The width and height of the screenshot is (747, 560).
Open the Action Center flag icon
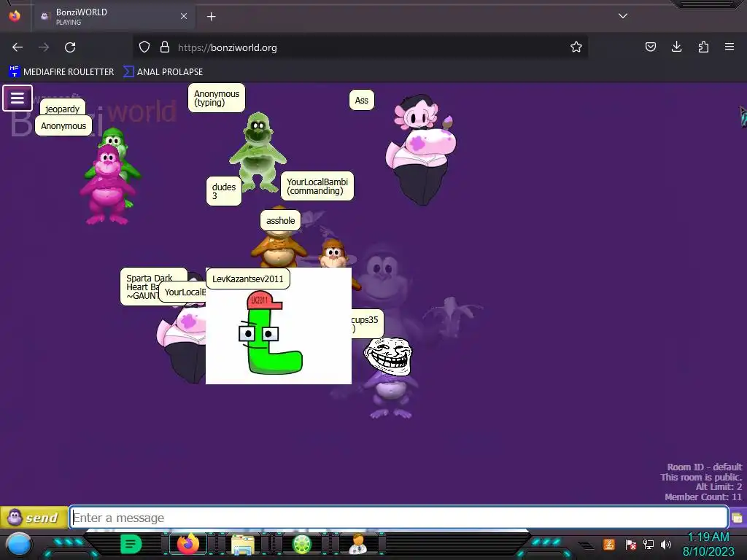click(x=631, y=544)
